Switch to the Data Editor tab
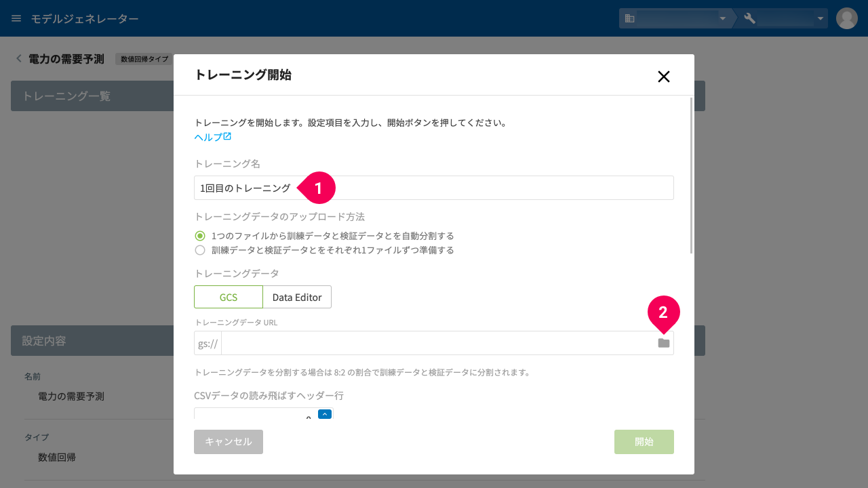Image resolution: width=868 pixels, height=488 pixels. pos(297,297)
